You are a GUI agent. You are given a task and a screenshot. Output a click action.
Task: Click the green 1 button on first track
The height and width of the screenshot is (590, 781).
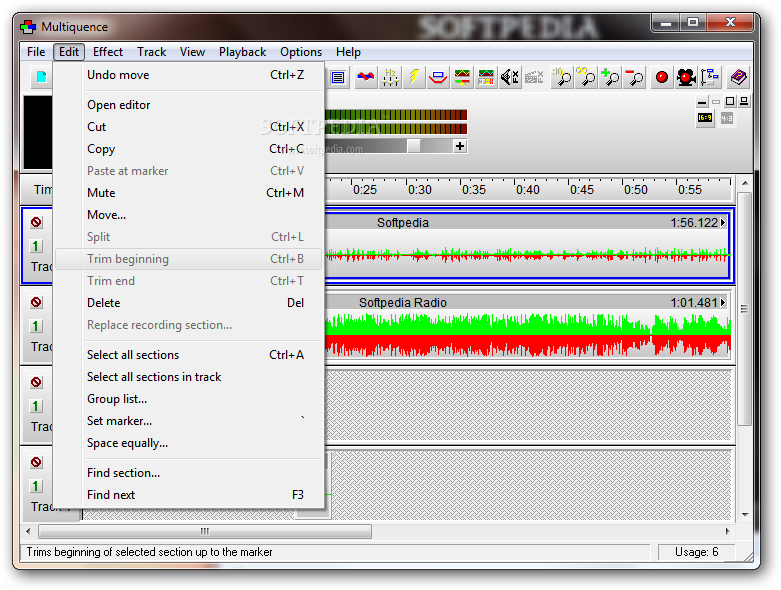[36, 246]
